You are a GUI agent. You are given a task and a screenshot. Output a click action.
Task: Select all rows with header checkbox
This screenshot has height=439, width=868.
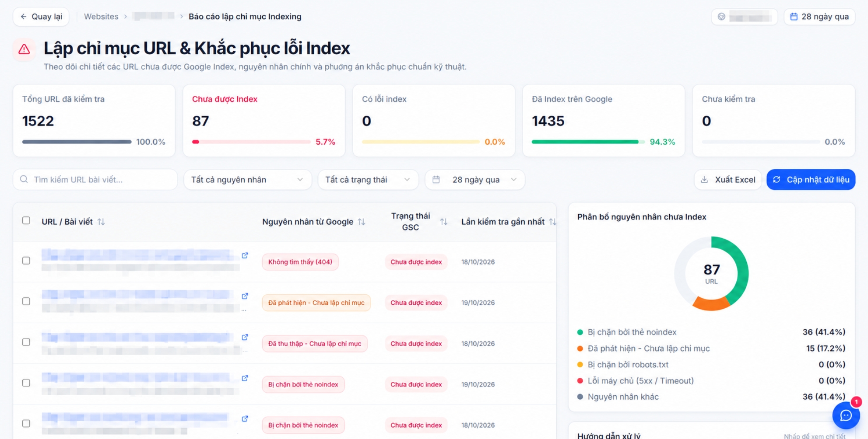(x=26, y=220)
